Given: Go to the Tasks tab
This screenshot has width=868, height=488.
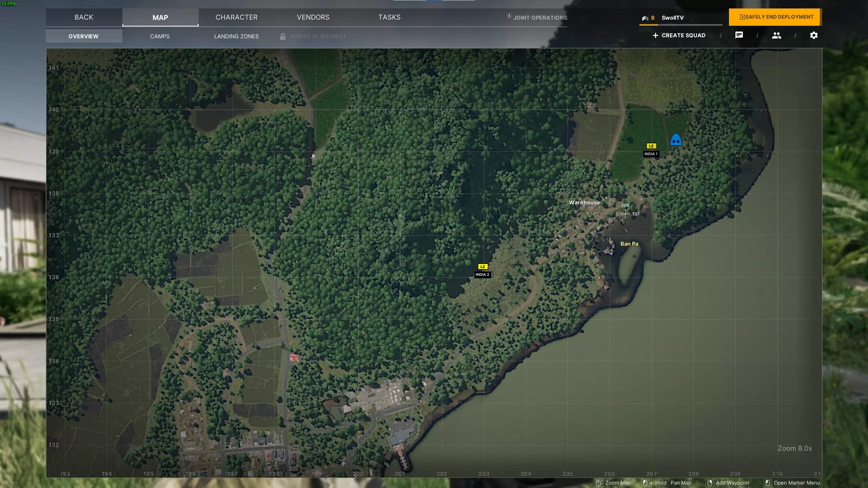Looking at the screenshot, I should click(389, 17).
